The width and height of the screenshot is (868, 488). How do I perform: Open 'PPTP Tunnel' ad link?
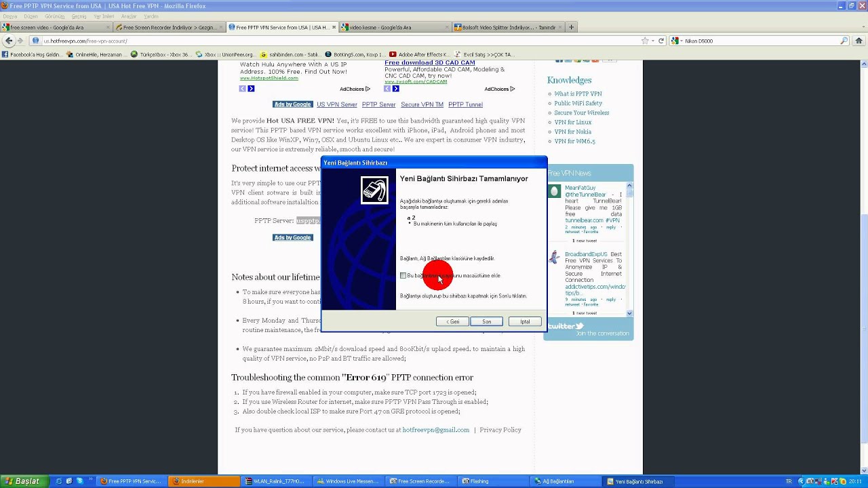point(465,104)
